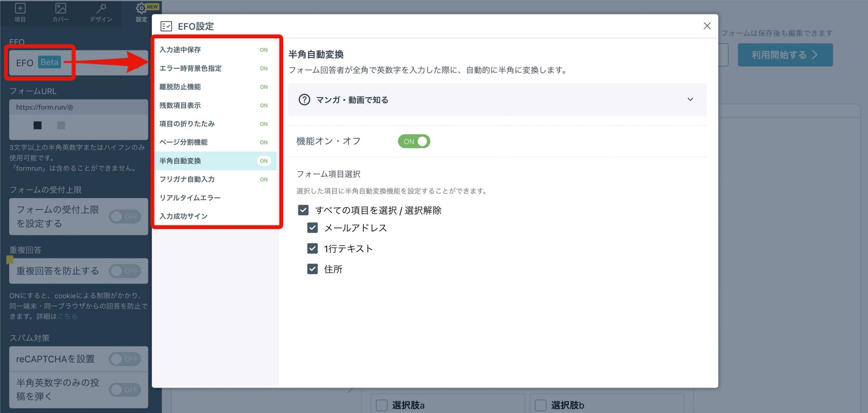Click the EFO設定 checklist icon in the header

[167, 26]
